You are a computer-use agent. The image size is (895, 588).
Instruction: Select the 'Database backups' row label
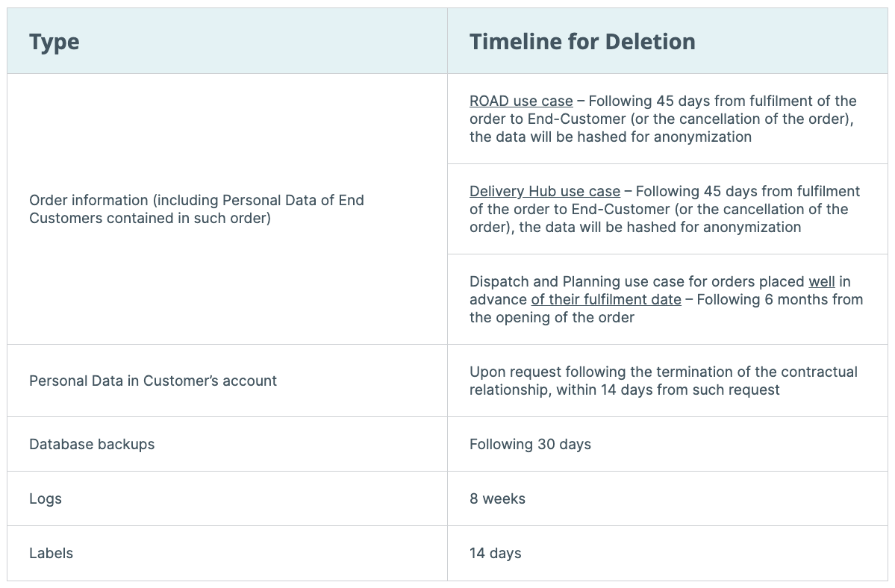coord(92,444)
